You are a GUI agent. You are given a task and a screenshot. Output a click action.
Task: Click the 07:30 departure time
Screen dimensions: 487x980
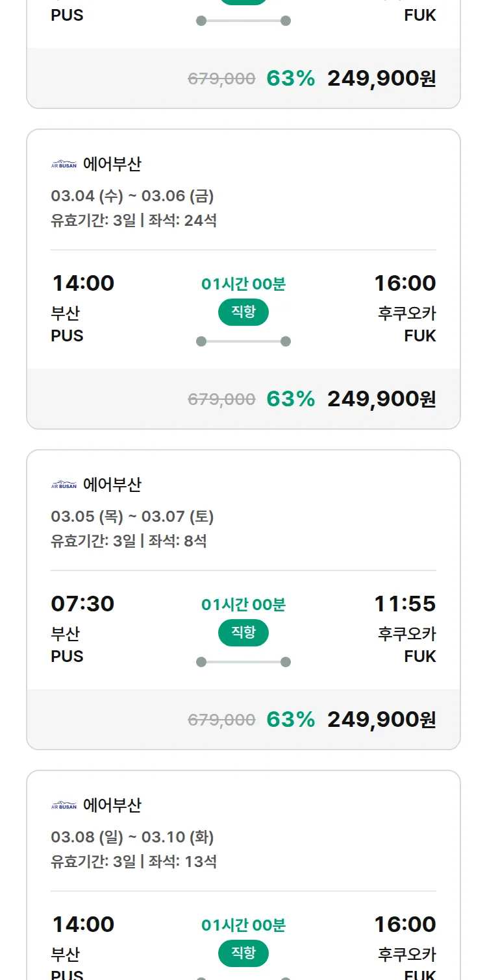tap(82, 604)
